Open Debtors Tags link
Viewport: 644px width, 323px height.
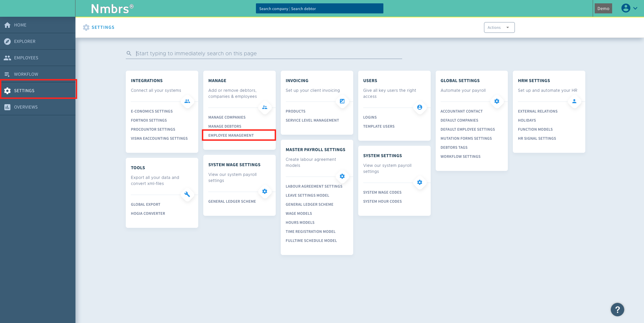pyautogui.click(x=454, y=147)
